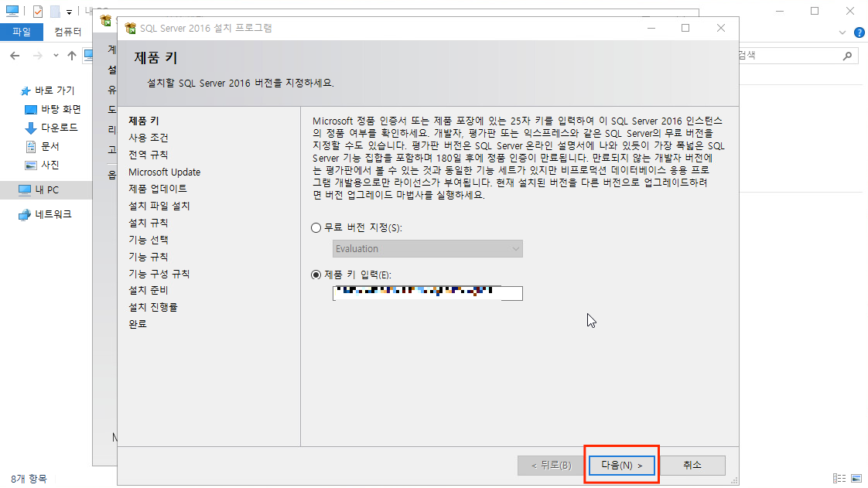Select the free edition (무료 버전 지정) radio button
The height and width of the screenshot is (488, 868).
pos(316,227)
